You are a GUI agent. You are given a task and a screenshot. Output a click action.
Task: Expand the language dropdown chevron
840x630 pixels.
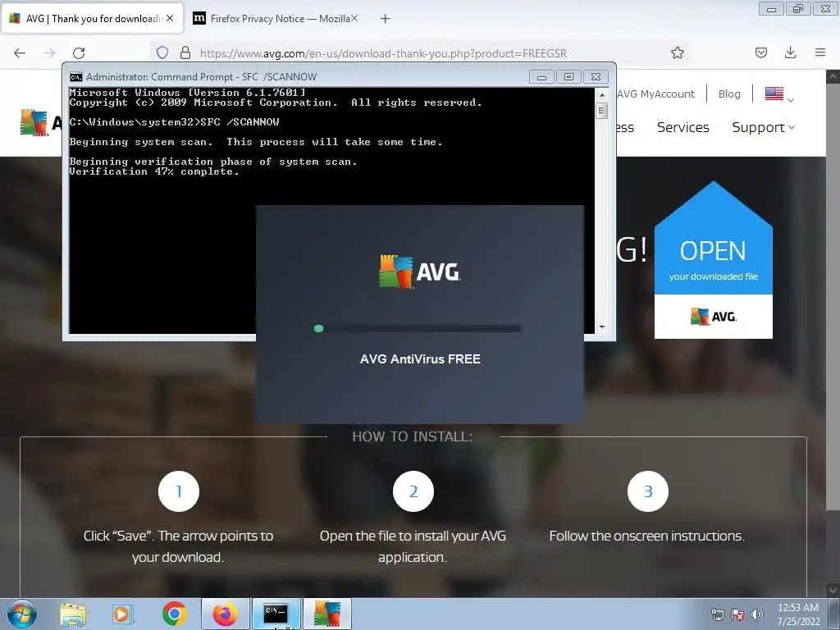pos(791,100)
